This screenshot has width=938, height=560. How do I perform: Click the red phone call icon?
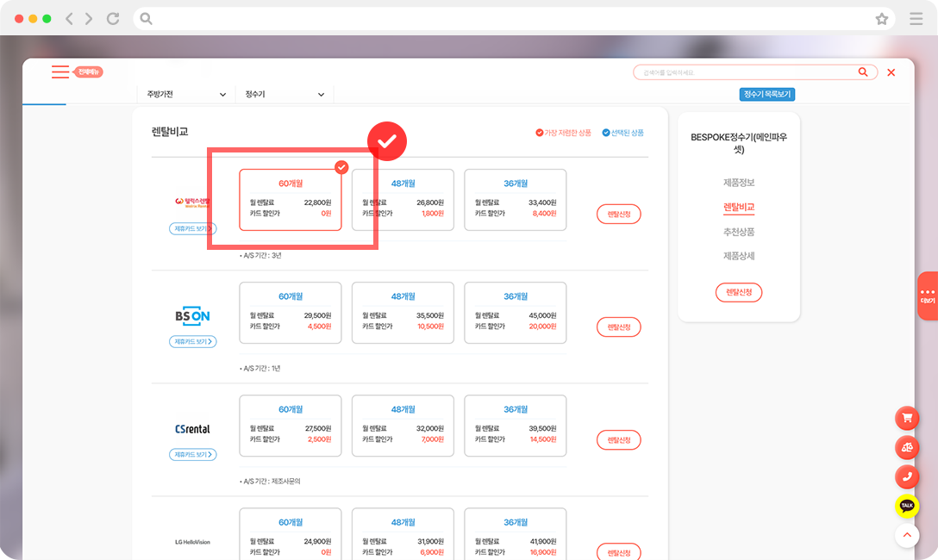(906, 476)
